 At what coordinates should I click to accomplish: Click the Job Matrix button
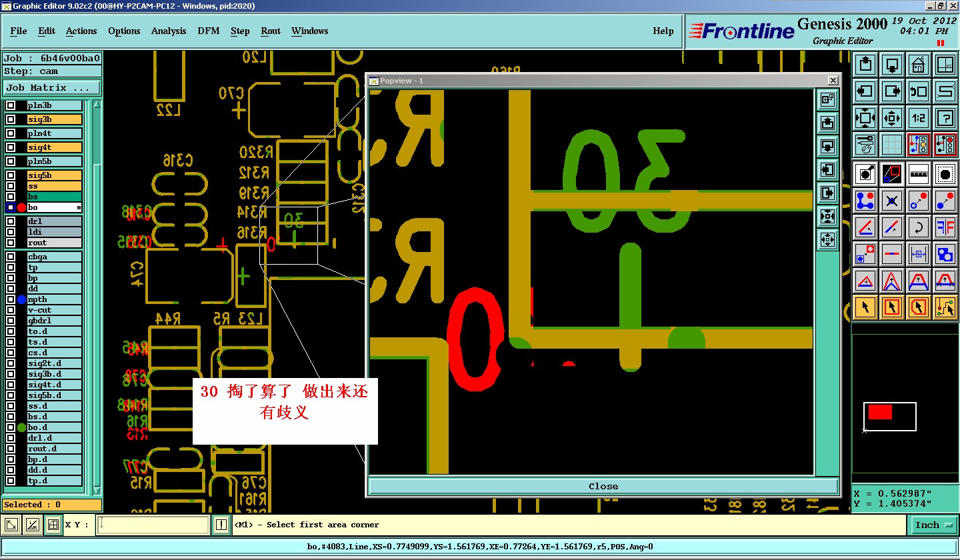point(52,88)
